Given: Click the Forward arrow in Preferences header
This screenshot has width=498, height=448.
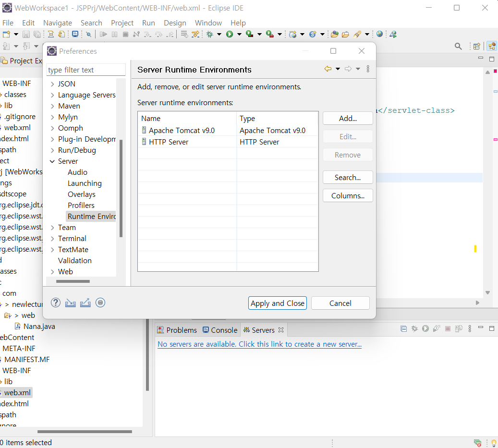Looking at the screenshot, I should 349,69.
